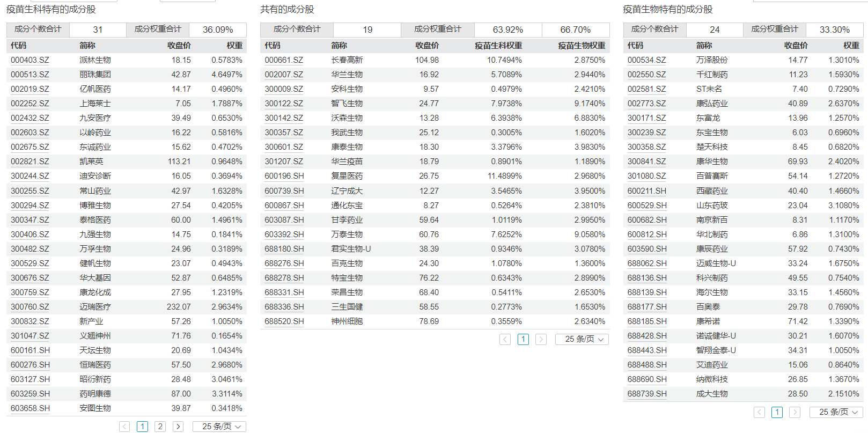Open 25 条/页 dropdown under middle table
The height and width of the screenshot is (433, 868).
(x=582, y=339)
